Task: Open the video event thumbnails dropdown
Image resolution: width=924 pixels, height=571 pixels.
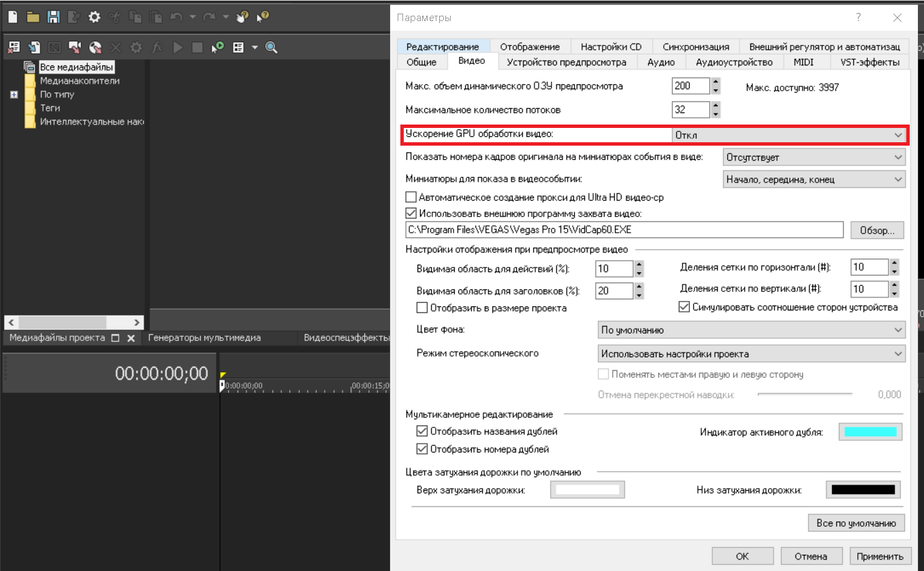Action: pos(814,180)
